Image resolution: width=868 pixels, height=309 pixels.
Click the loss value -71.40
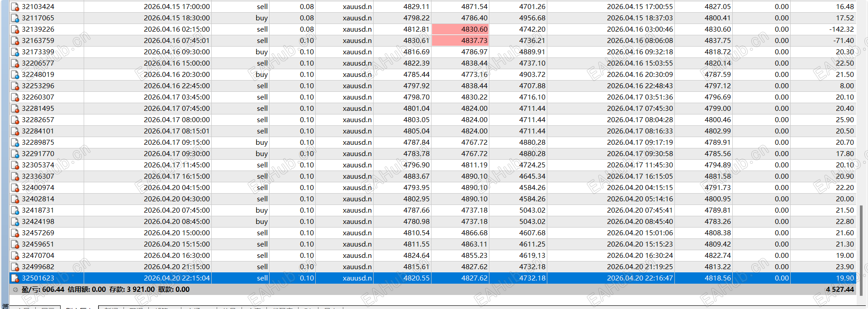coord(844,41)
